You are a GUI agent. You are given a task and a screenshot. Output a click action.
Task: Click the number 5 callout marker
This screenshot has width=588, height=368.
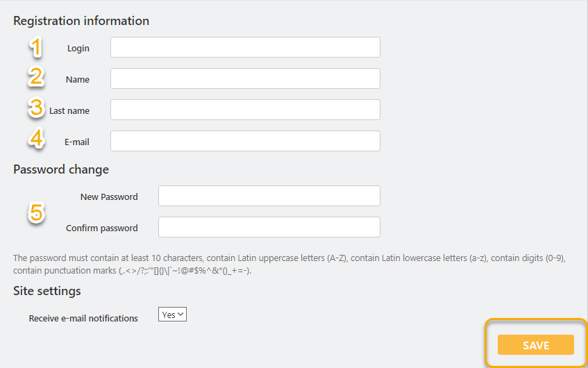(36, 212)
